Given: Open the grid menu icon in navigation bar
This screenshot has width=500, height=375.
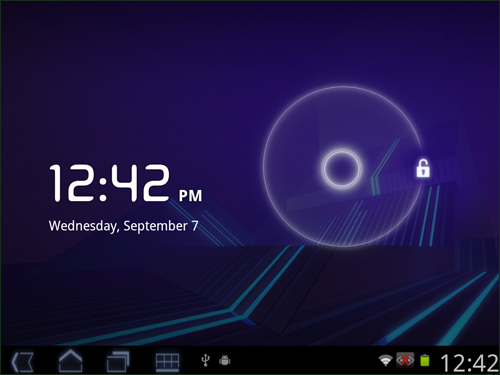Looking at the screenshot, I should 167,362.
